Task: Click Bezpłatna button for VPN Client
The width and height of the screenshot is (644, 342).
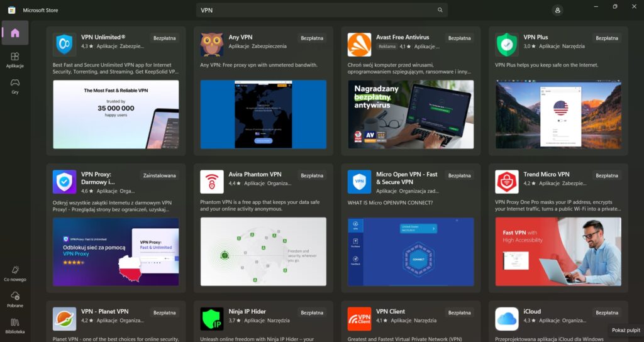Action: click(x=459, y=312)
